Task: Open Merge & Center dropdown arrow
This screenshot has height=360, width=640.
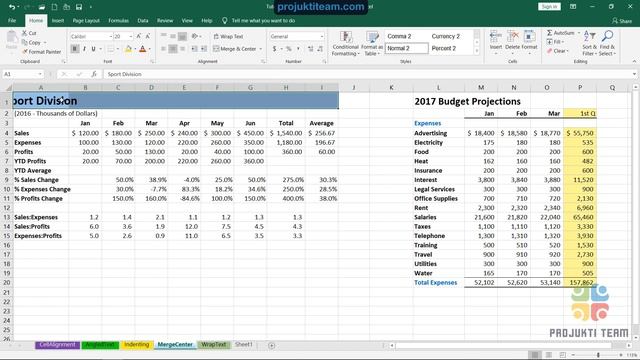Action: [260, 49]
